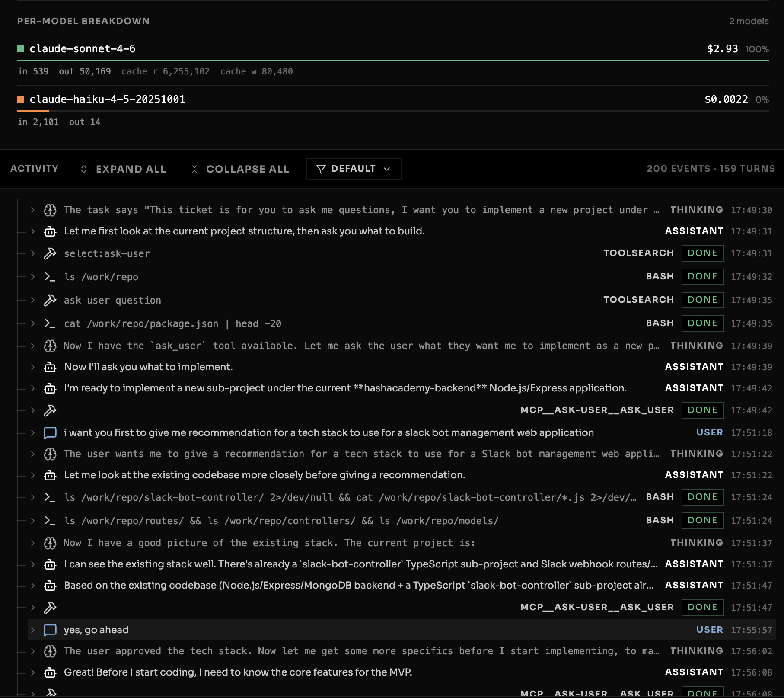The height and width of the screenshot is (698, 784).
Task: Click the DONE badge on the 'ls /work/repo' row
Action: click(702, 276)
